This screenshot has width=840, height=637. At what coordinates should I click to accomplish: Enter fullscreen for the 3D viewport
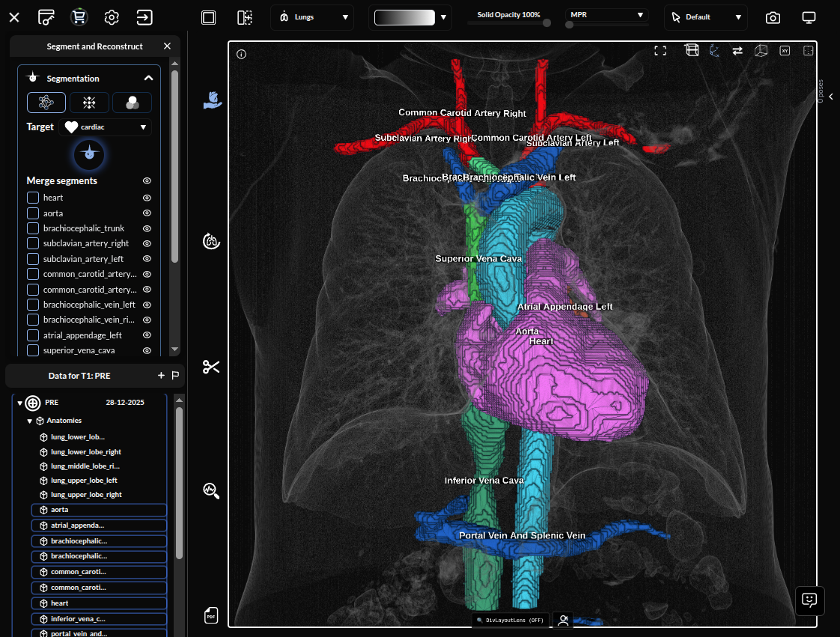[x=660, y=51]
